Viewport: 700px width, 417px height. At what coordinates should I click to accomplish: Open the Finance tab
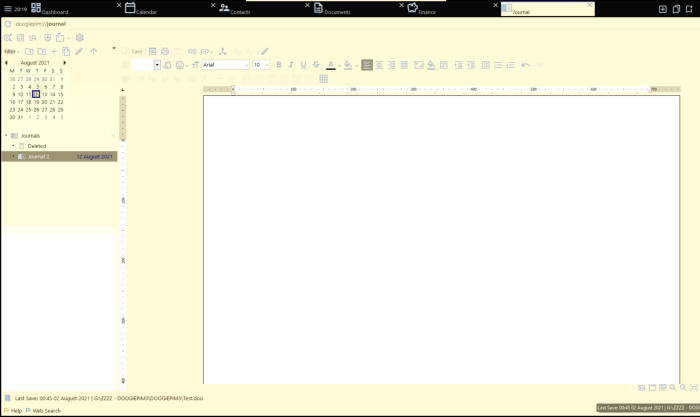pyautogui.click(x=426, y=11)
